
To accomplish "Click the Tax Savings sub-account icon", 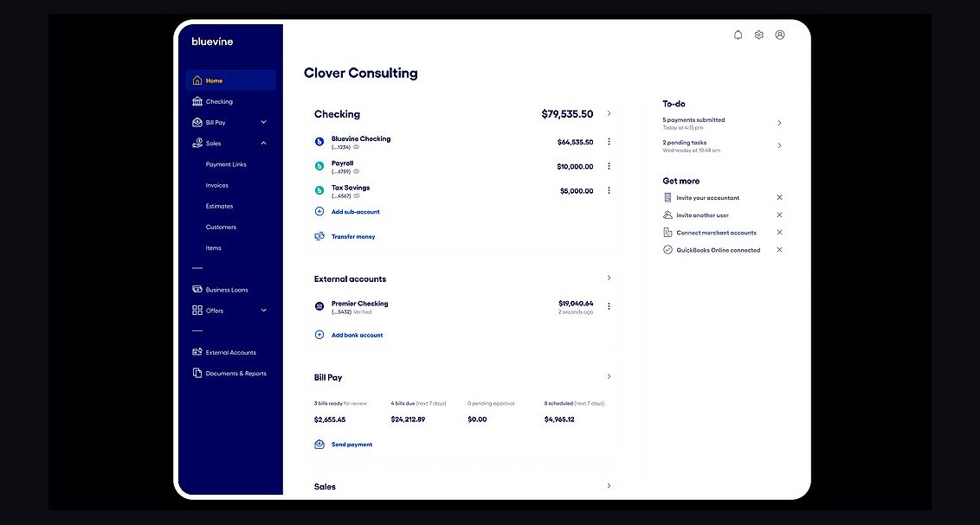I will 319,190.
